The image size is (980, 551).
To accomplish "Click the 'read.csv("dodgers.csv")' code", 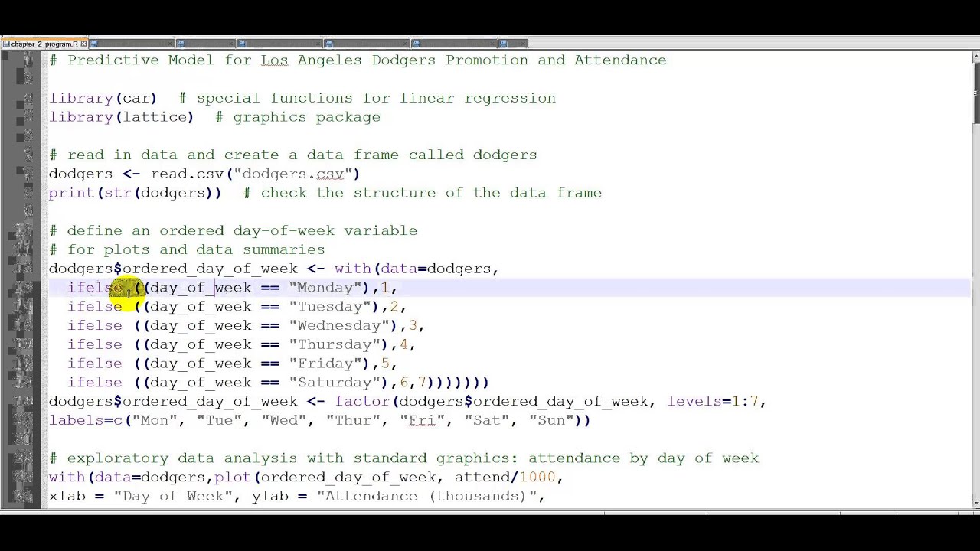I will click(255, 174).
